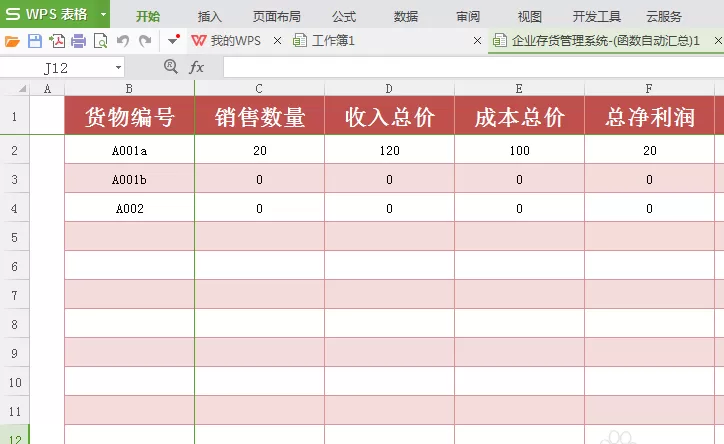This screenshot has width=724, height=444.
Task: Select the 20 value in 总净利润 column
Action: pyautogui.click(x=649, y=150)
